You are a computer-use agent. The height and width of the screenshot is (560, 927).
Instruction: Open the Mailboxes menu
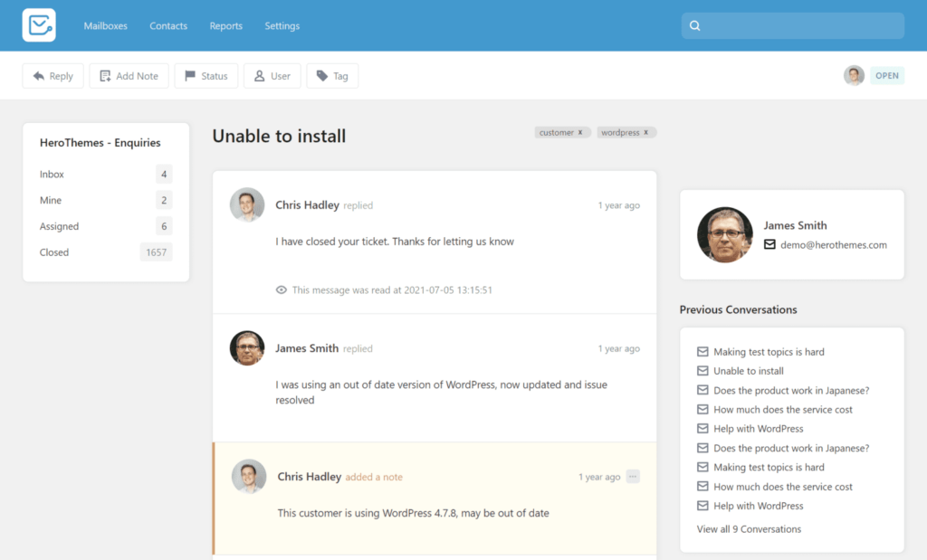coord(105,26)
